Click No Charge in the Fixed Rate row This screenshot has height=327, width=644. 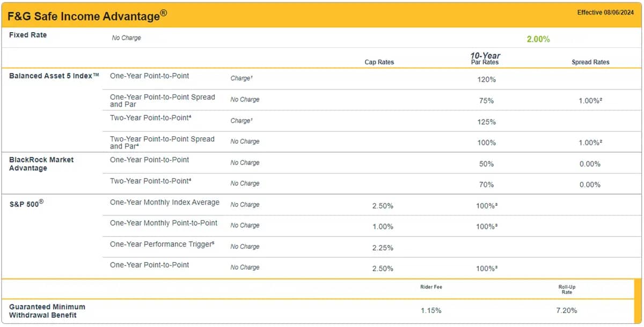pos(126,38)
